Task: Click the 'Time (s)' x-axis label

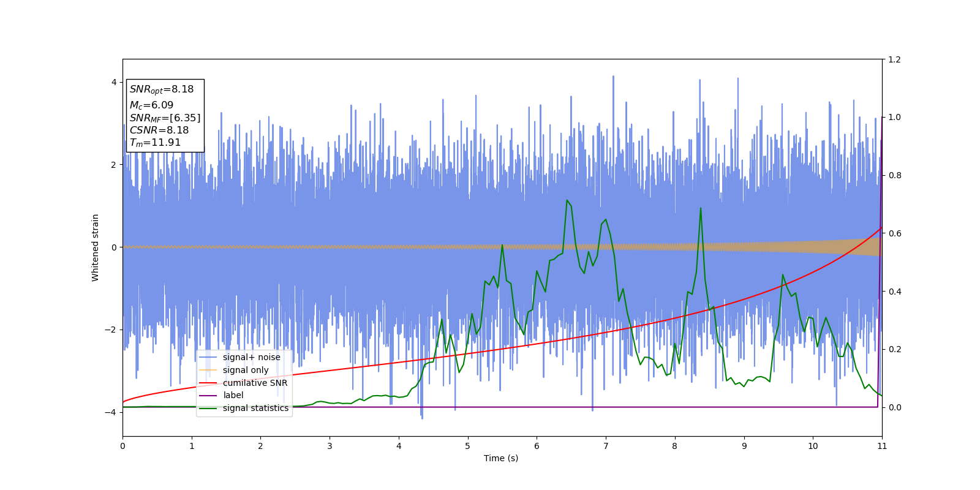Action: pyautogui.click(x=501, y=458)
